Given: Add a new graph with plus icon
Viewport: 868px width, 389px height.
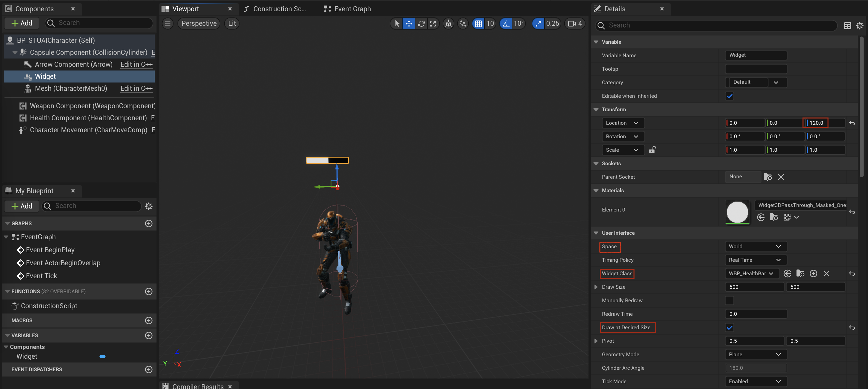Looking at the screenshot, I should (x=148, y=223).
